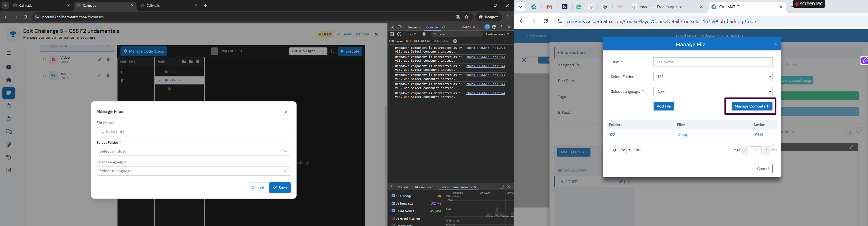
Task: Open the GitHub Light theme dropdown
Action: pos(308,51)
